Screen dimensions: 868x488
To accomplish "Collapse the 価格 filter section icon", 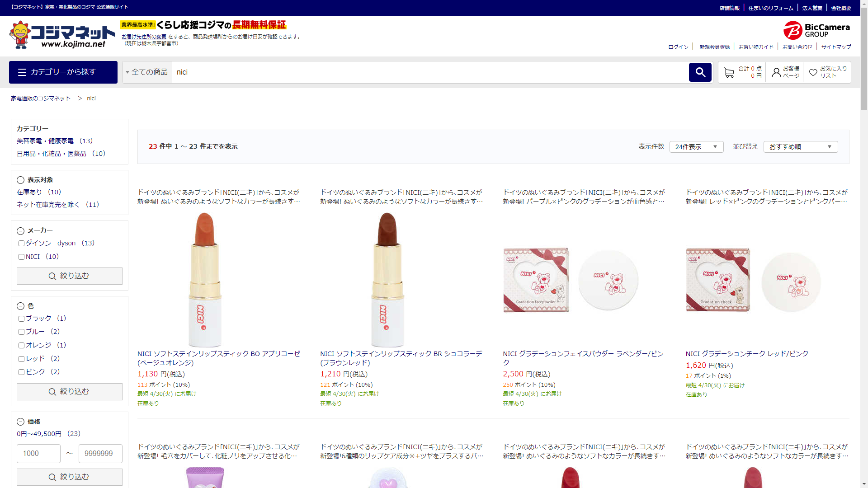I will tap(20, 422).
